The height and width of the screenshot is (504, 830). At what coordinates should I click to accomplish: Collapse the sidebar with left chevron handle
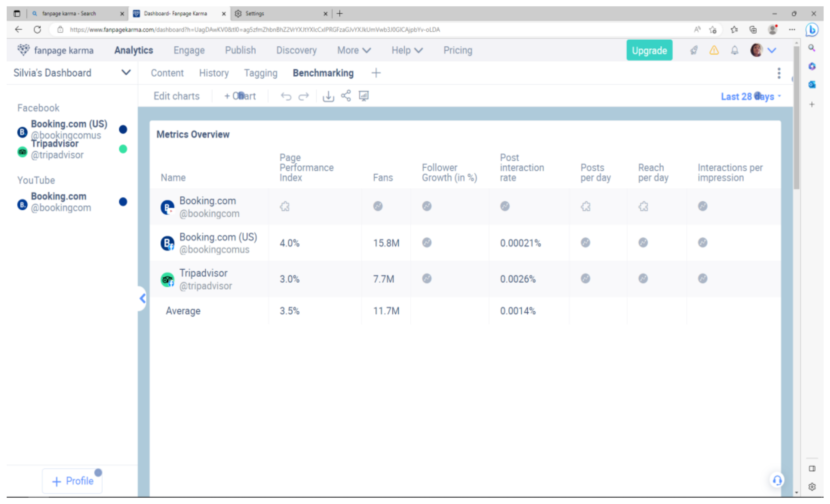tap(143, 298)
